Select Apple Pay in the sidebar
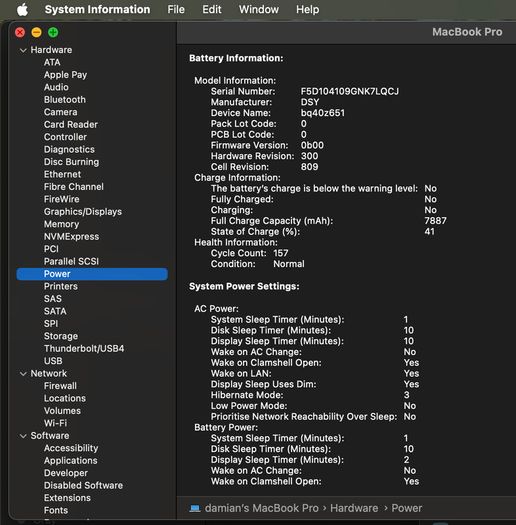The height and width of the screenshot is (525, 516). tap(65, 75)
